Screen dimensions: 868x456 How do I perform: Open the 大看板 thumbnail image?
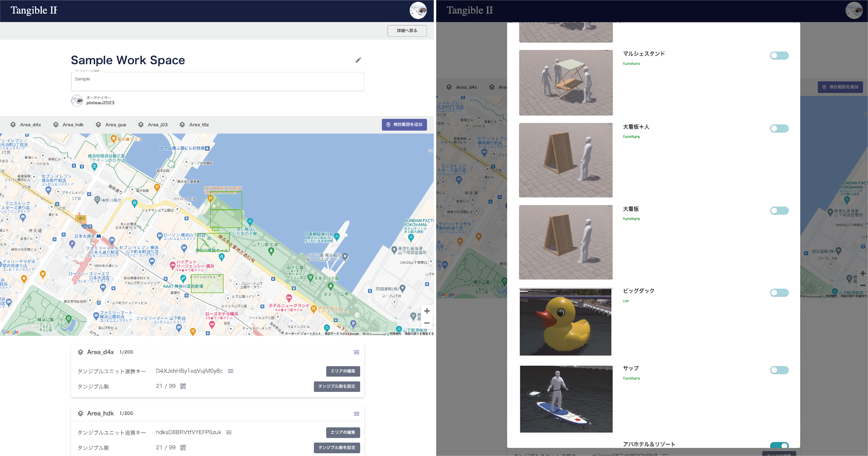click(566, 242)
